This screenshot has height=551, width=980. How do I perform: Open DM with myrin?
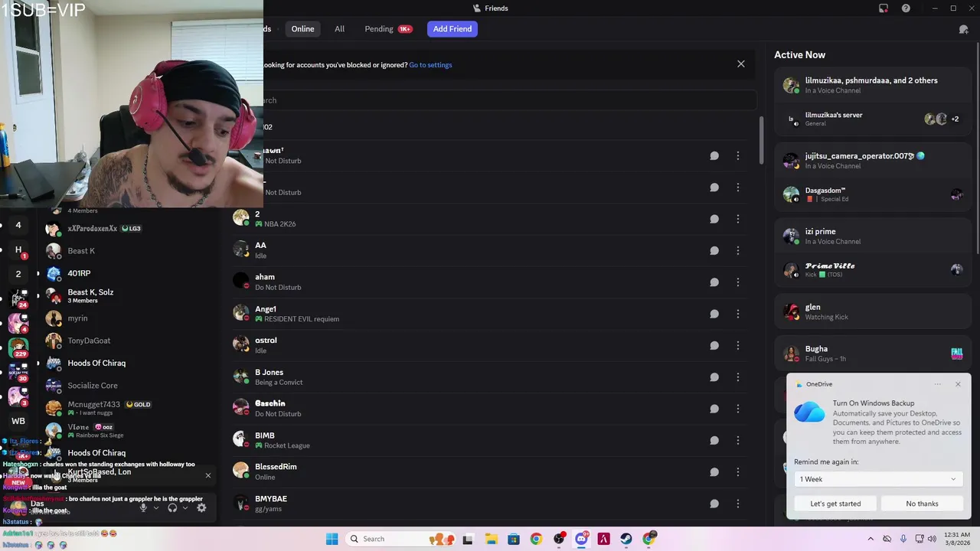[130, 318]
